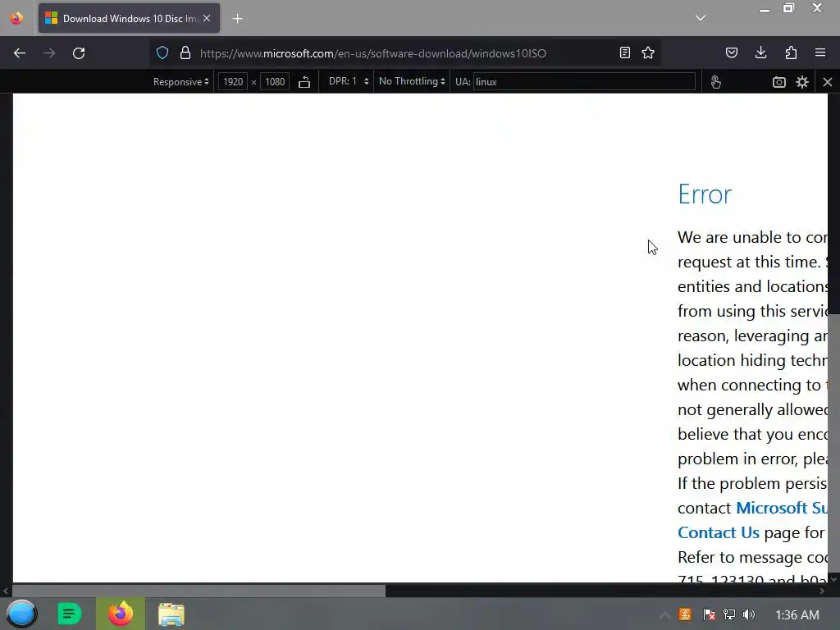Click the left scroll arrow of horizontal scrollbar
This screenshot has width=840, height=630.
pos(6,591)
